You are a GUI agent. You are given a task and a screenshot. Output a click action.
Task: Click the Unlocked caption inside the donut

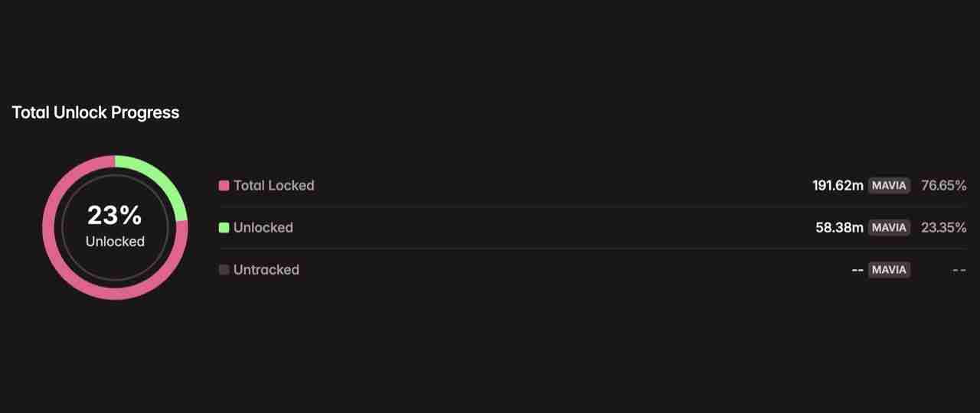pos(115,241)
